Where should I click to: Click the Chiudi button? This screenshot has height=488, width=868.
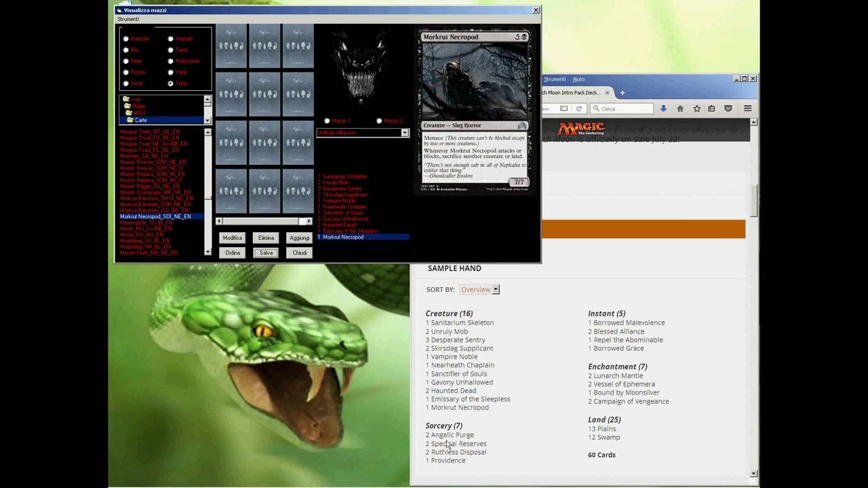click(299, 253)
